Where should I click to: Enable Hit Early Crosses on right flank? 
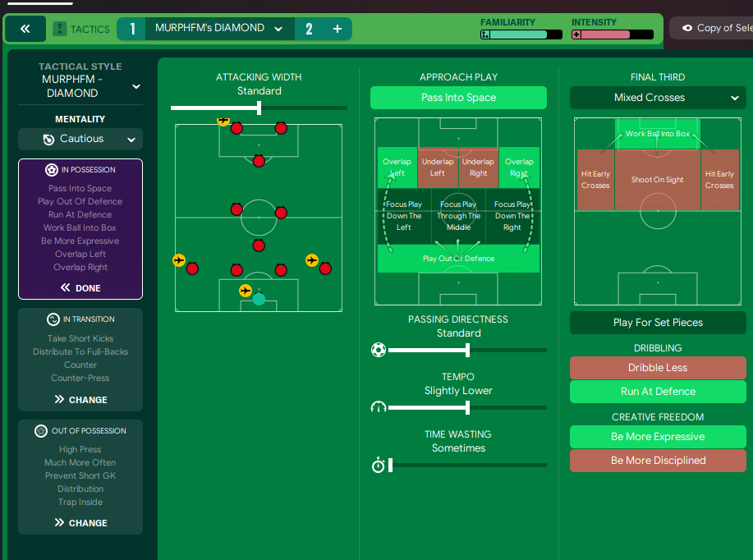719,180
